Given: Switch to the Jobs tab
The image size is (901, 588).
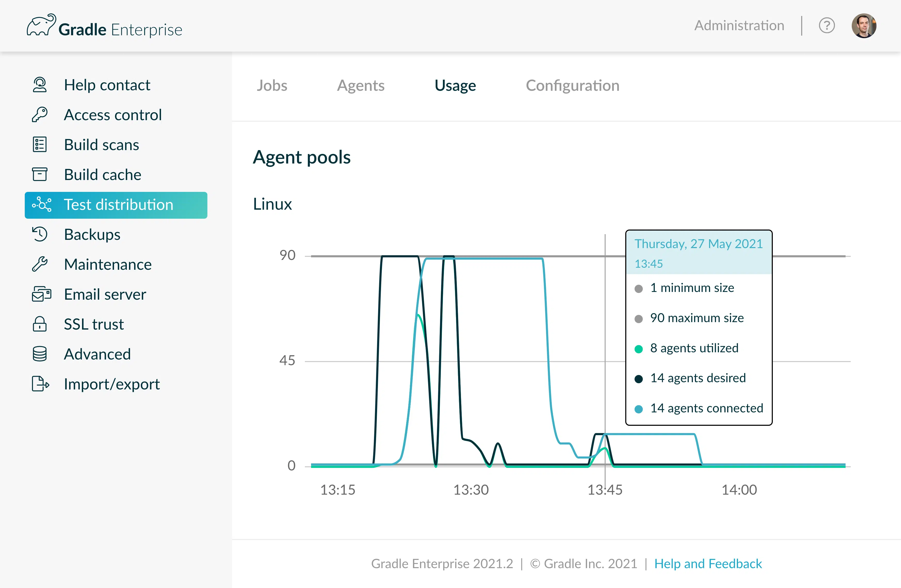Looking at the screenshot, I should pos(272,86).
